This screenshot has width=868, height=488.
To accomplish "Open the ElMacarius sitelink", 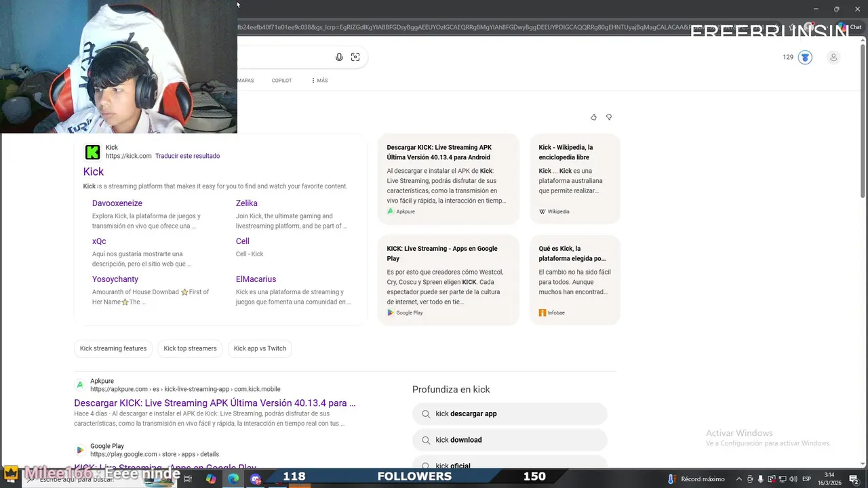I will [x=256, y=279].
